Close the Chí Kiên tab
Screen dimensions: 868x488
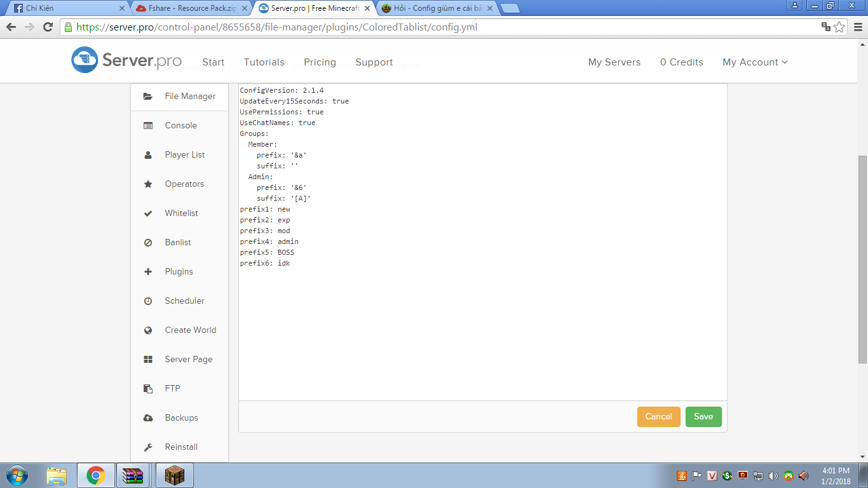(x=122, y=8)
